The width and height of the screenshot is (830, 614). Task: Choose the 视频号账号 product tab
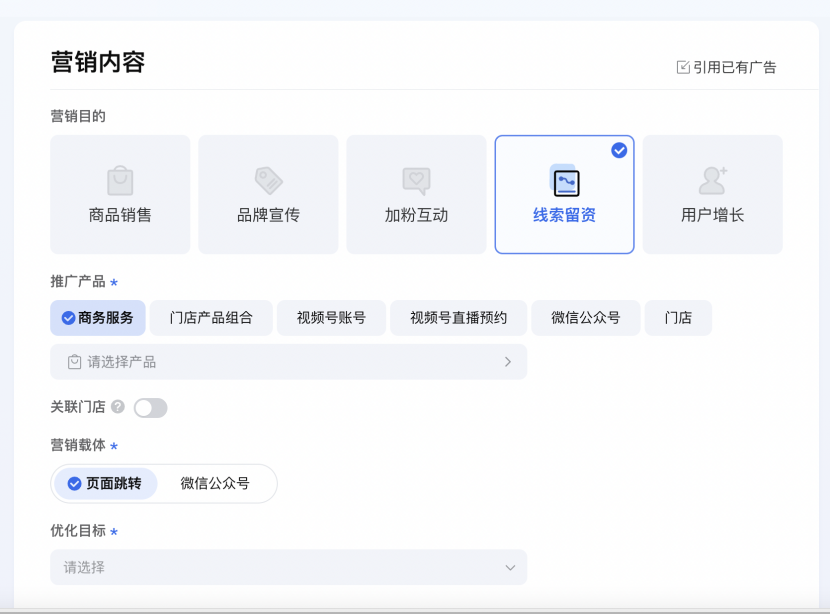(331, 318)
